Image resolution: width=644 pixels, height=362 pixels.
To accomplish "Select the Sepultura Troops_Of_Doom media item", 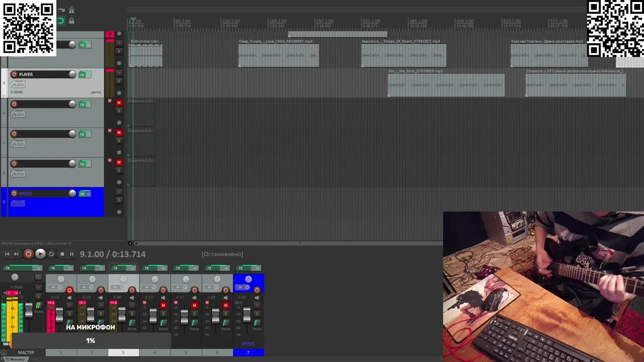I will (404, 55).
